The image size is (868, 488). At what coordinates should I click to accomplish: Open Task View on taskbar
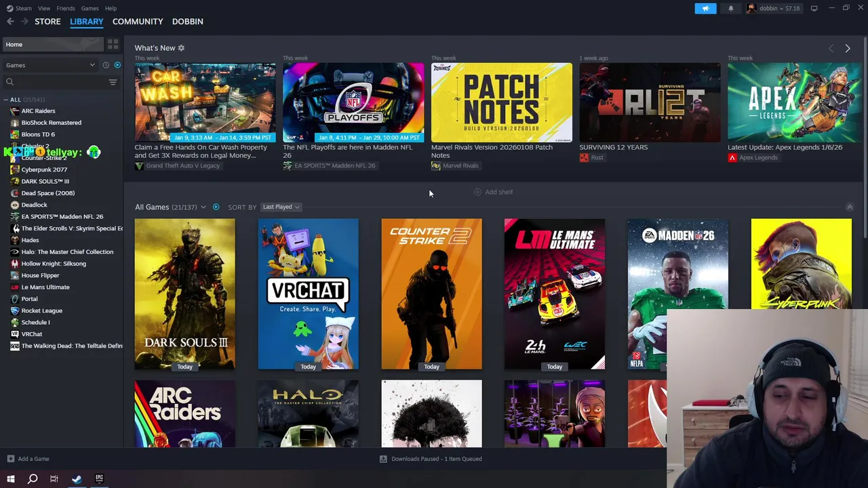tap(54, 479)
